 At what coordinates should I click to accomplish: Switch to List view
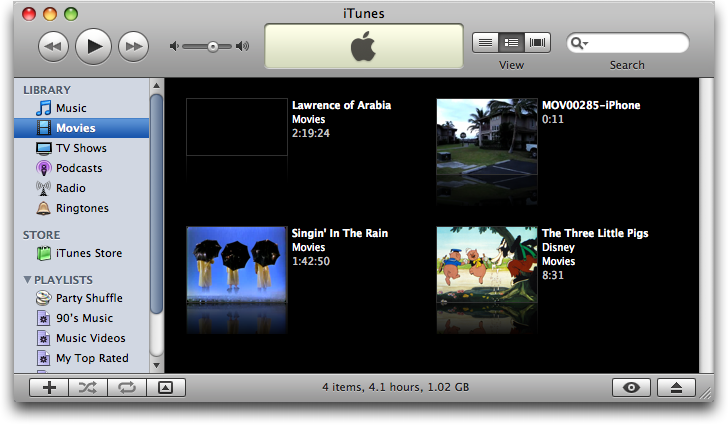click(485, 43)
